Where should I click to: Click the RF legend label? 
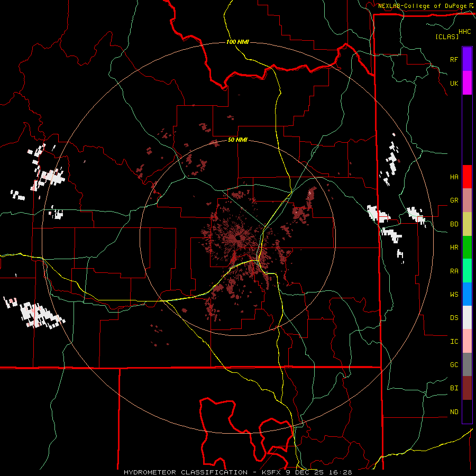(x=454, y=59)
